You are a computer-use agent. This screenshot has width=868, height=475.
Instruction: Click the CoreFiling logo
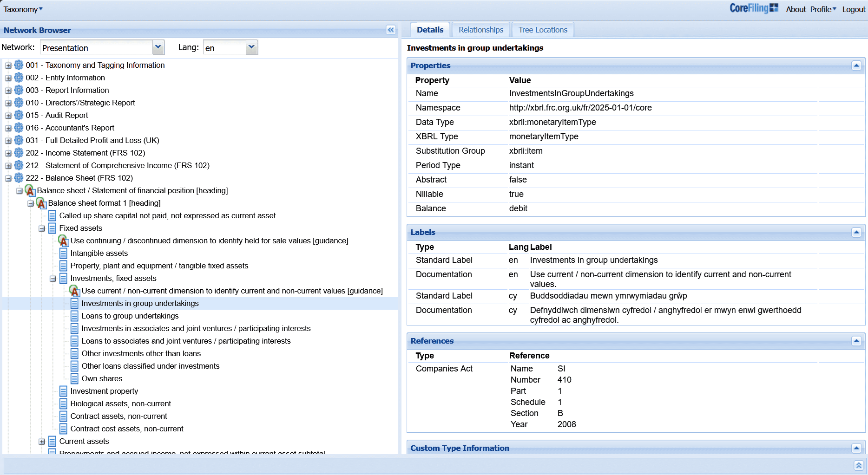[754, 8]
